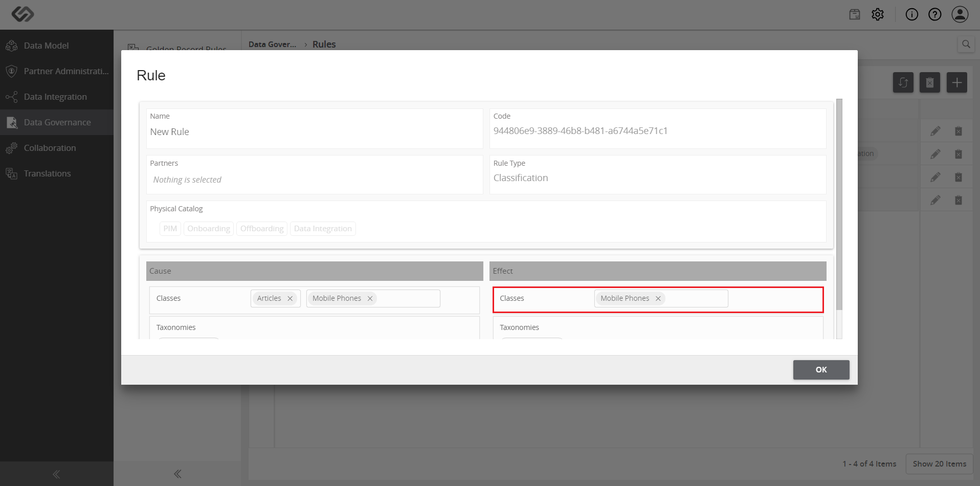Open Partners selection dropdown
Viewport: 980px width, 486px height.
315,180
